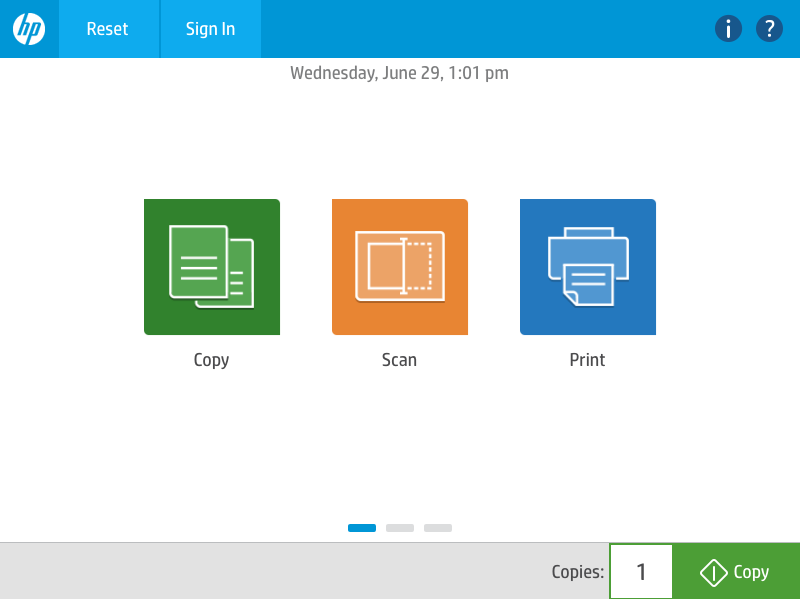Tap the date and time text
Viewport: 800px width, 599px height.
click(399, 73)
